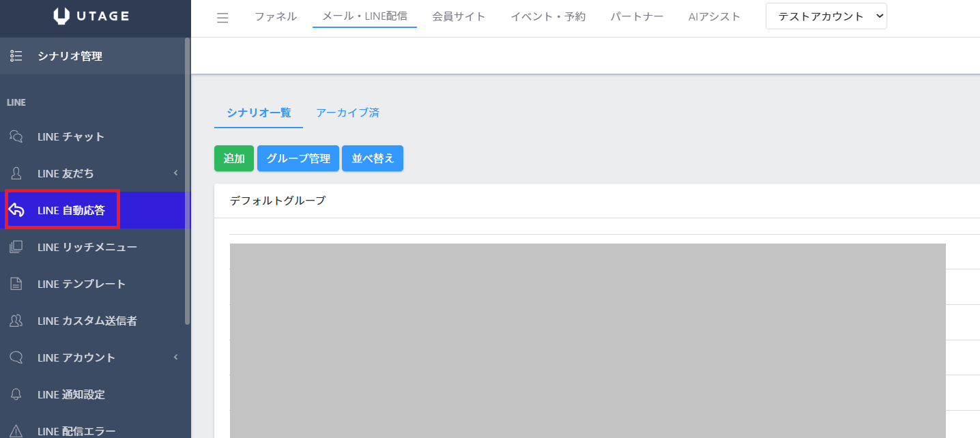Click the 並べ替え button
This screenshot has width=980, height=438.
pos(373,158)
